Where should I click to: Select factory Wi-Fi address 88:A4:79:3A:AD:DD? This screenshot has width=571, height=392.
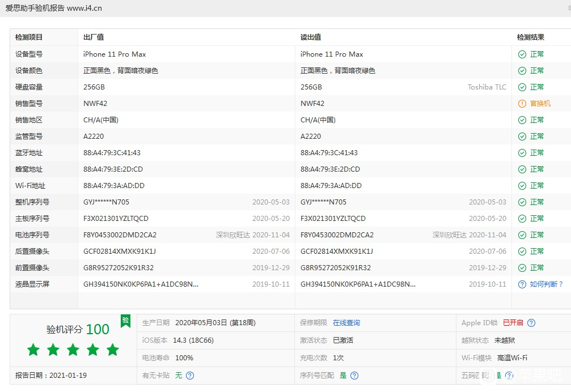[114, 186]
